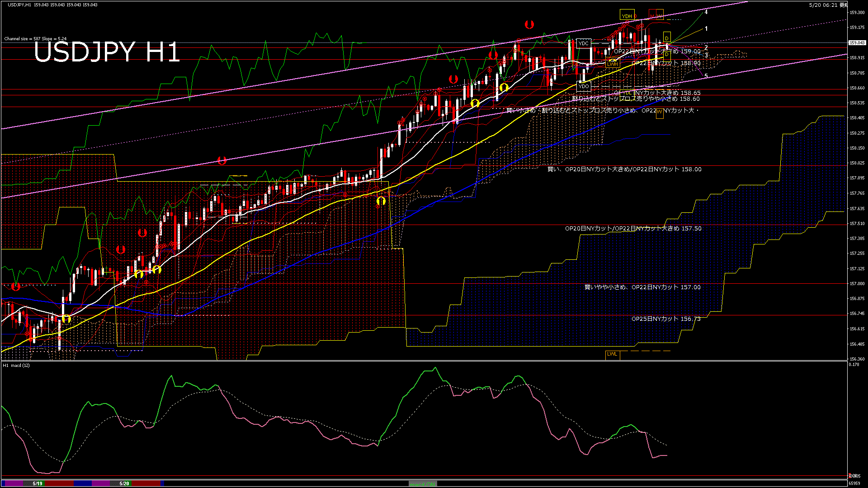Click the large 'USDJPY H1' title

(x=107, y=52)
